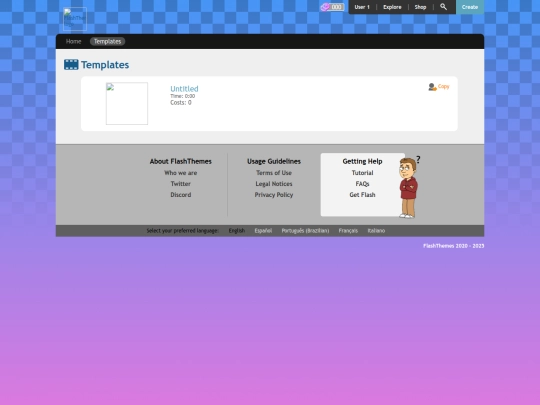The width and height of the screenshot is (540, 405).
Task: Open the FAQs help link
Action: (x=362, y=184)
